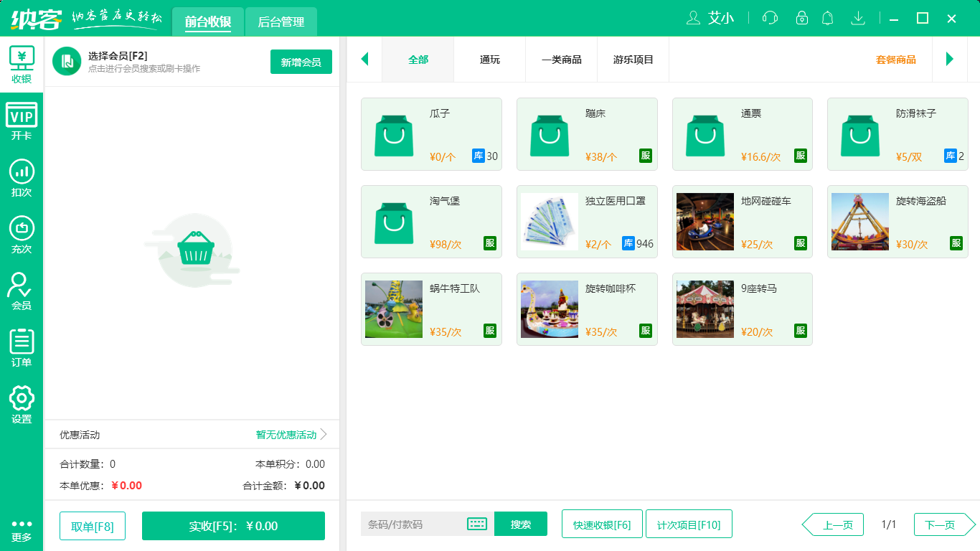The height and width of the screenshot is (551, 980).
Task: Click the 更多 three-dot icon at bottom left
Action: pos(21,522)
